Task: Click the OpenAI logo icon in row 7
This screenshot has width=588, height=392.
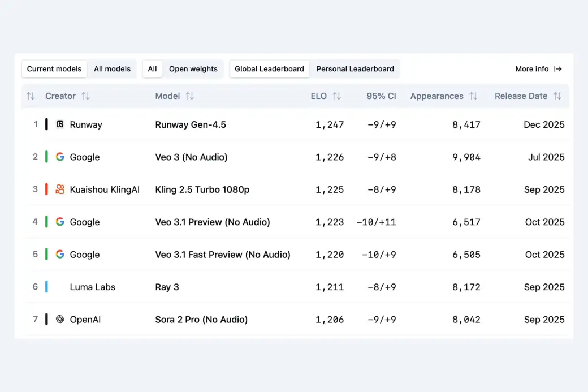Action: (x=60, y=320)
